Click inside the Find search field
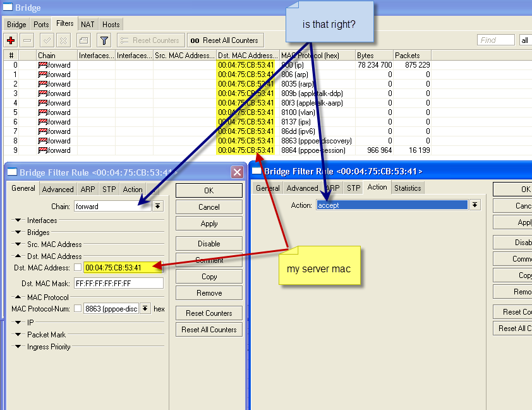Screen dimensions: 532x410 [x=495, y=39]
